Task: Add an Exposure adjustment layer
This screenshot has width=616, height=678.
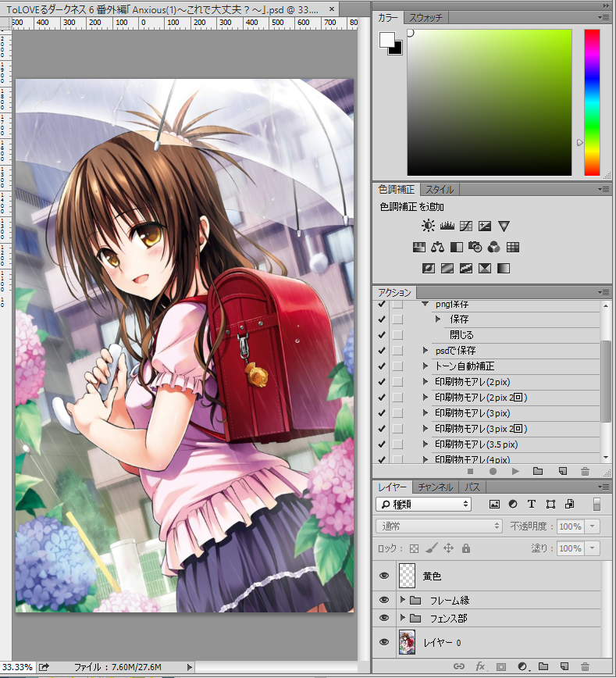Action: (x=485, y=226)
